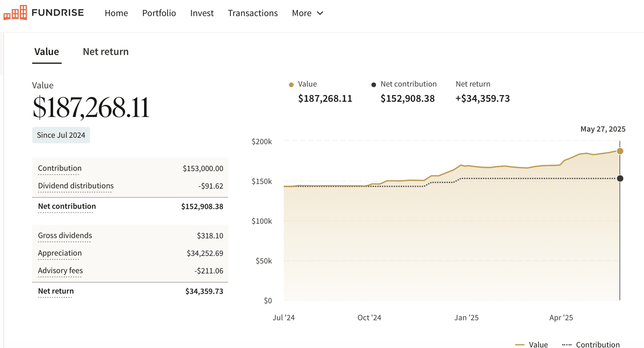Click the Dividend distributions label
This screenshot has width=644, height=348.
(76, 186)
